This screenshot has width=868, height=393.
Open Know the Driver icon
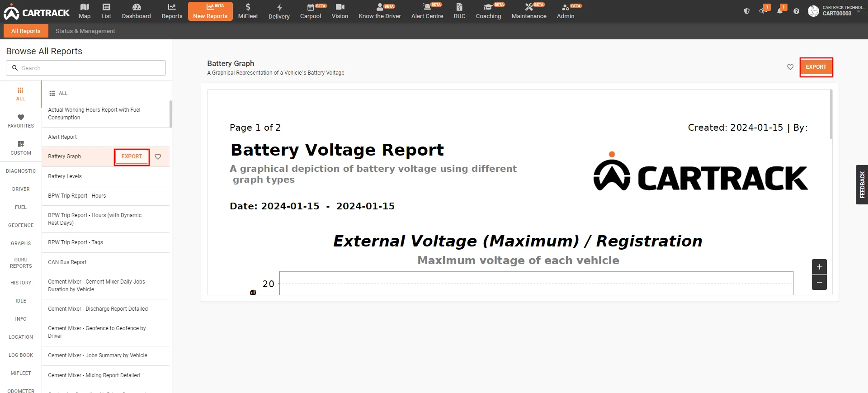pyautogui.click(x=380, y=7)
